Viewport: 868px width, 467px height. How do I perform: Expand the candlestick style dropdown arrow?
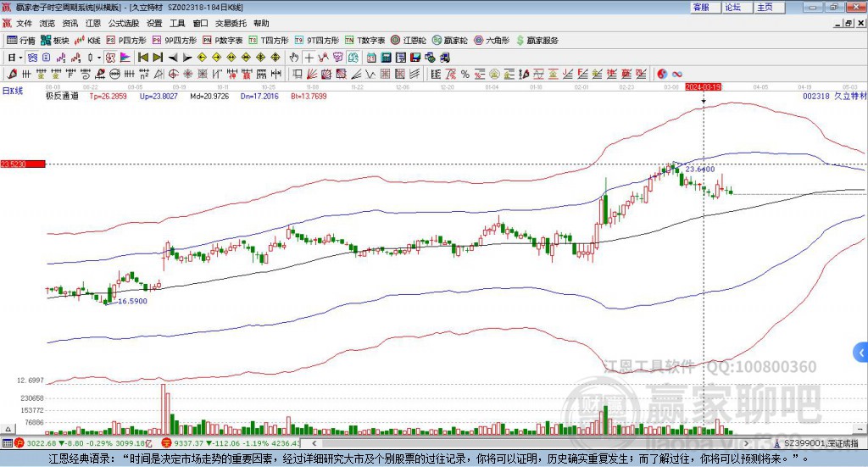tap(99, 58)
